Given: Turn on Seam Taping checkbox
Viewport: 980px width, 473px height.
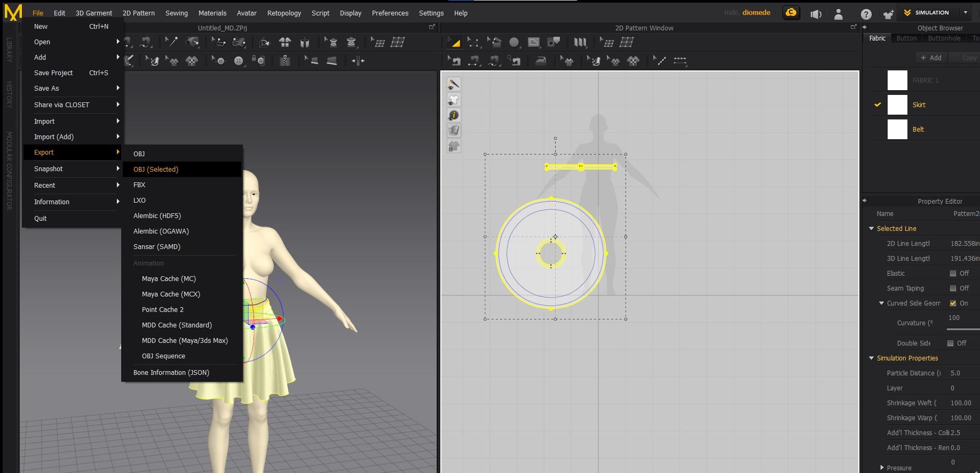Looking at the screenshot, I should click(x=953, y=288).
